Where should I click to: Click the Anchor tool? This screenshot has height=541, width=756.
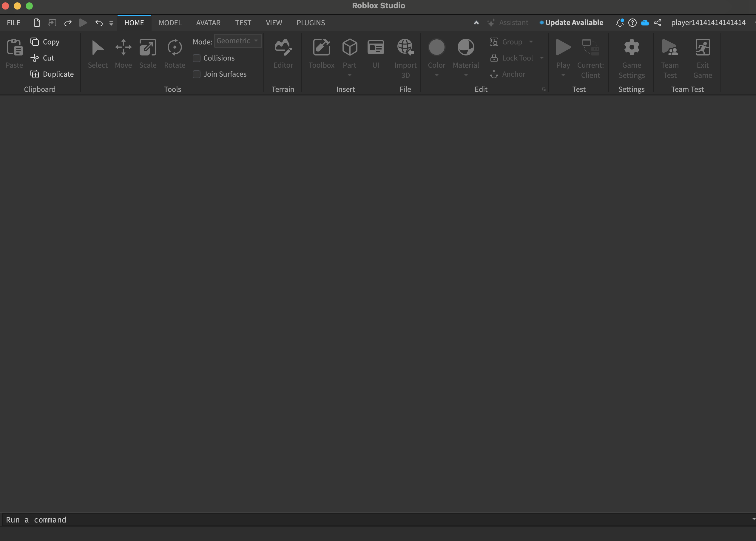click(507, 74)
